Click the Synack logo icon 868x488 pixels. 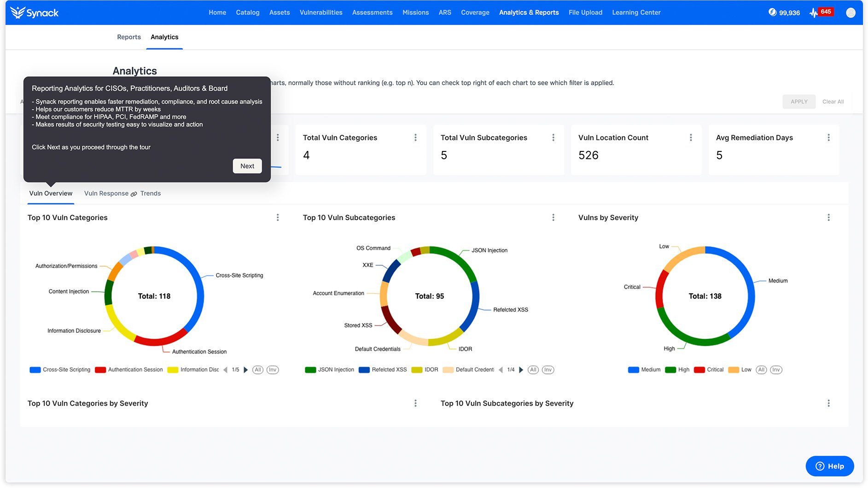point(17,12)
